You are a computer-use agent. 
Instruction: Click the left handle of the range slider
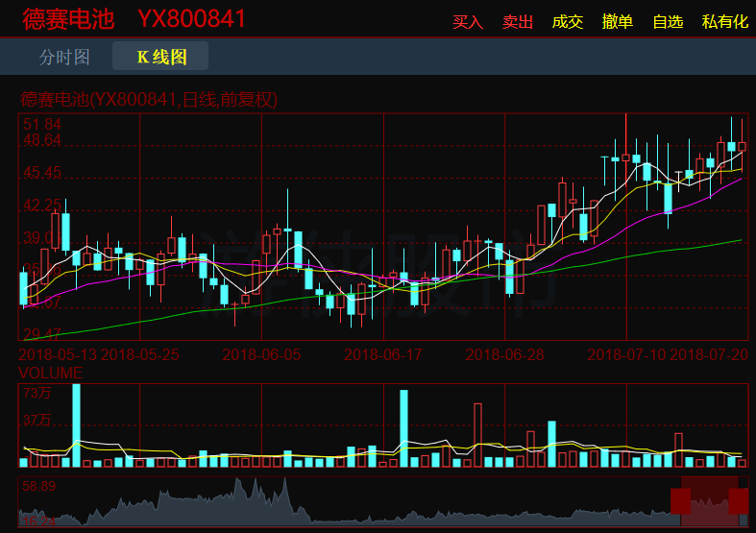click(680, 500)
